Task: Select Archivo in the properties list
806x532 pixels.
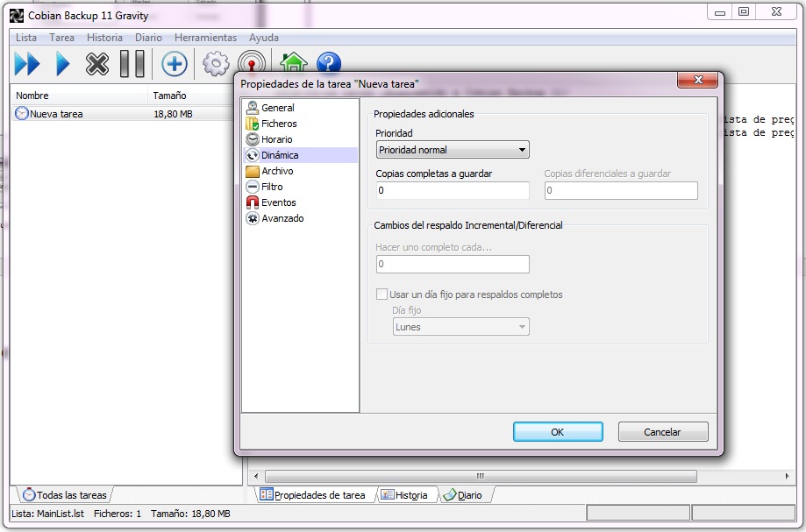Action: pos(277,171)
